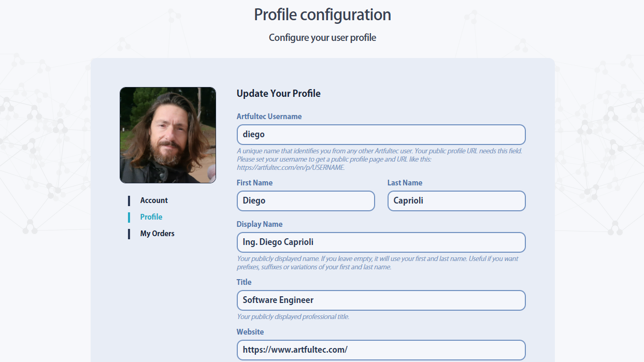Click the Display Name label

[260, 224]
